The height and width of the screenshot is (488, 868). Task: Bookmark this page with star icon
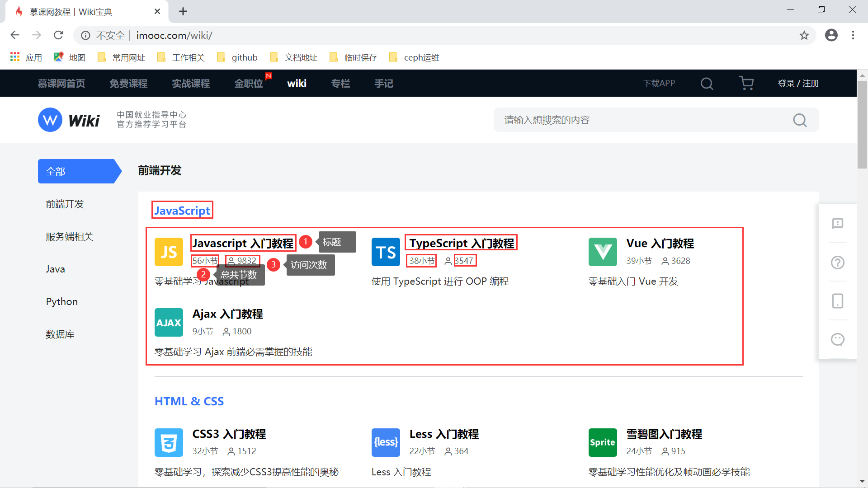point(804,35)
